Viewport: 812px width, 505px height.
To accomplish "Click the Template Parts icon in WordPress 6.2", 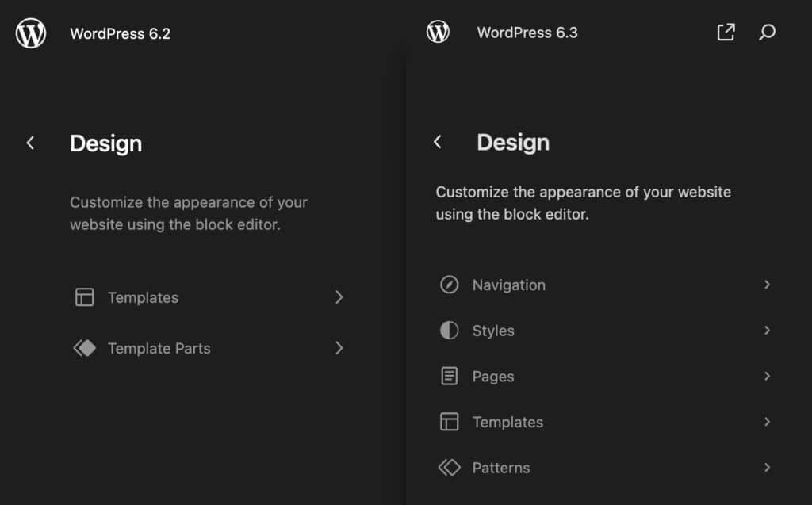I will pos(84,348).
